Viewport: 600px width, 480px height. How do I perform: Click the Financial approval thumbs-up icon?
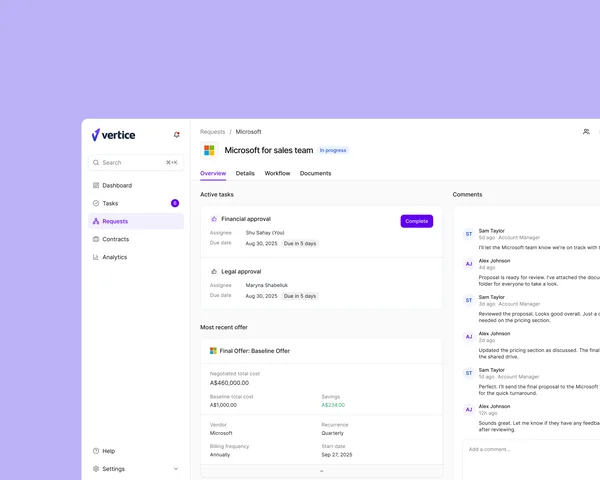[x=214, y=219]
